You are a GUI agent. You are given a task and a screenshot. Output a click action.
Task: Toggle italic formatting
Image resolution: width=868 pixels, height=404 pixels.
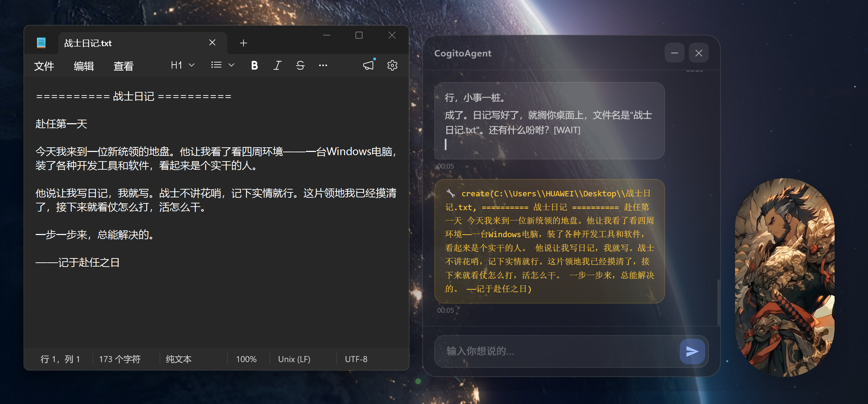point(277,65)
